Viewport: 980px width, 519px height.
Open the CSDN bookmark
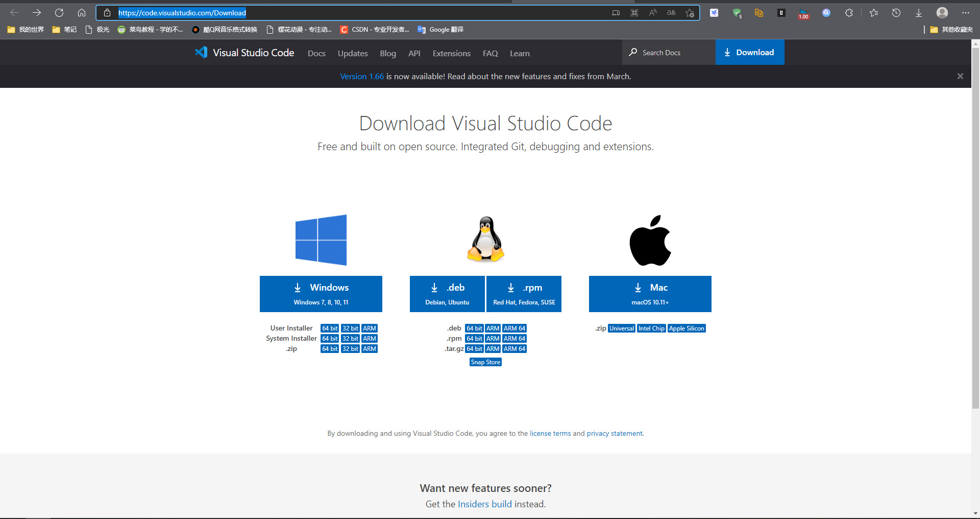(x=375, y=30)
